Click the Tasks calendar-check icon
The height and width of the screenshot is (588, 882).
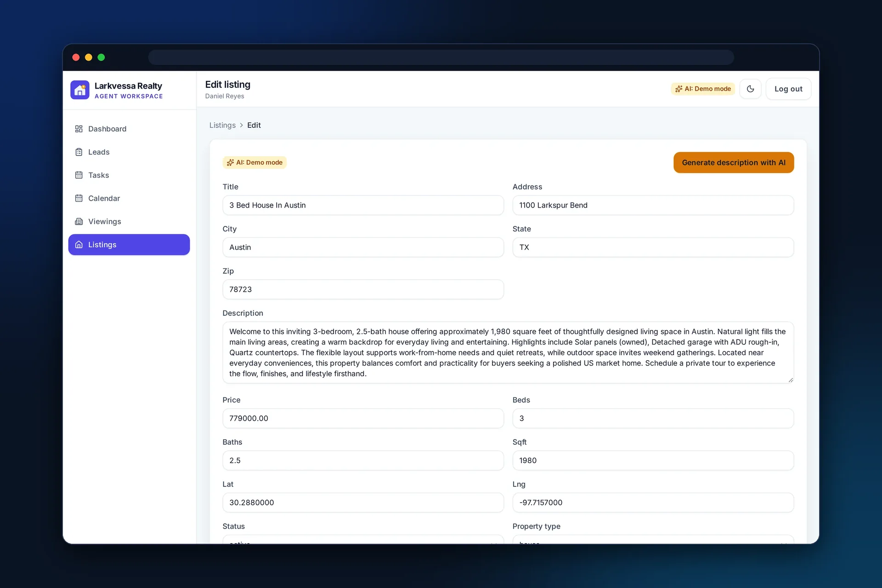point(79,175)
